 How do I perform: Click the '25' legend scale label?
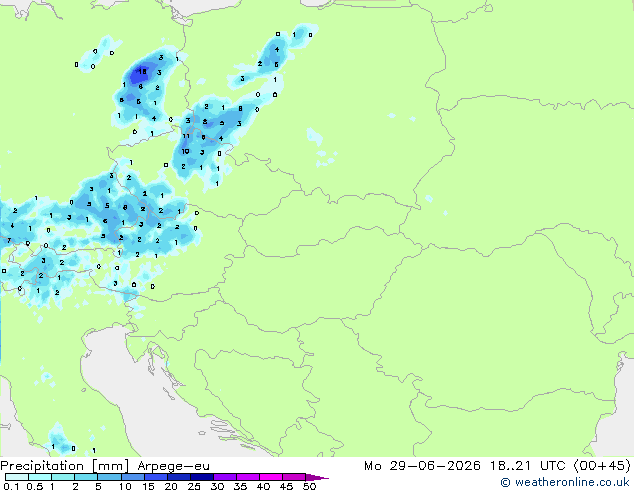coord(194,486)
